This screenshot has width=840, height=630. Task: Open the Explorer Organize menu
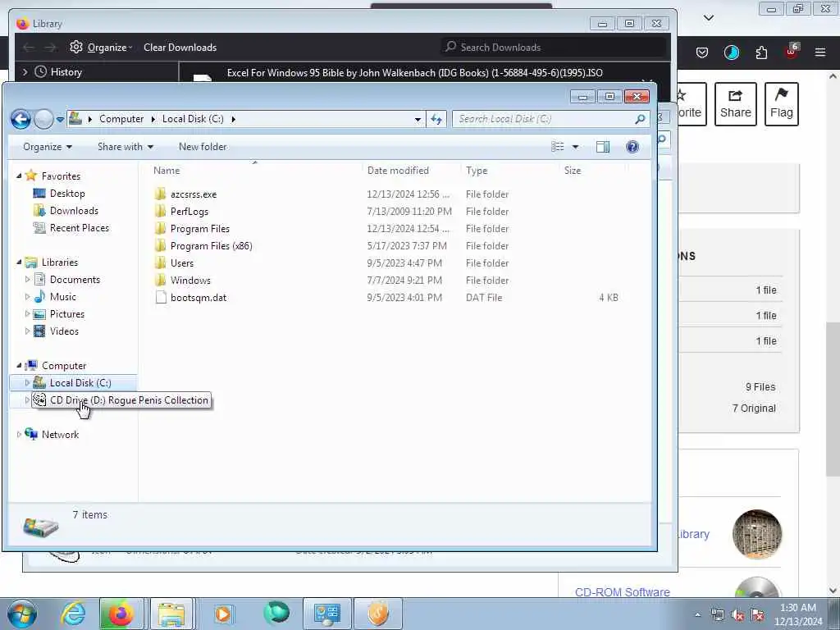(47, 147)
